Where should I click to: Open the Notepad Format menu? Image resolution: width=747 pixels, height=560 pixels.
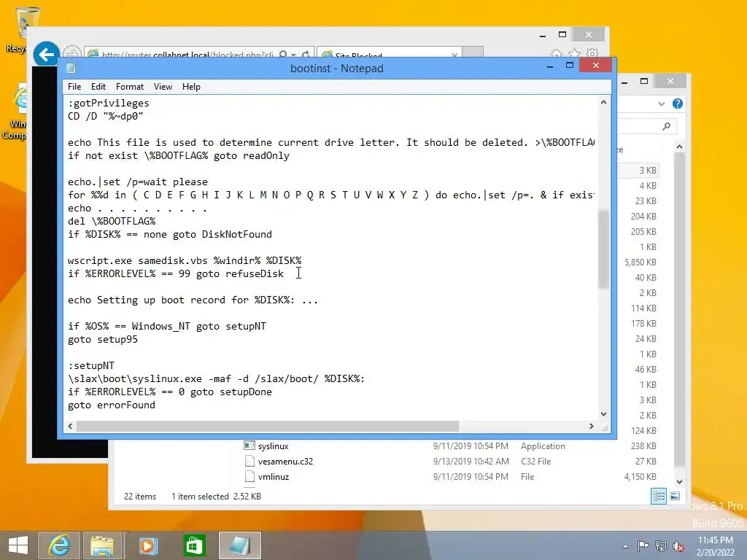(x=130, y=87)
